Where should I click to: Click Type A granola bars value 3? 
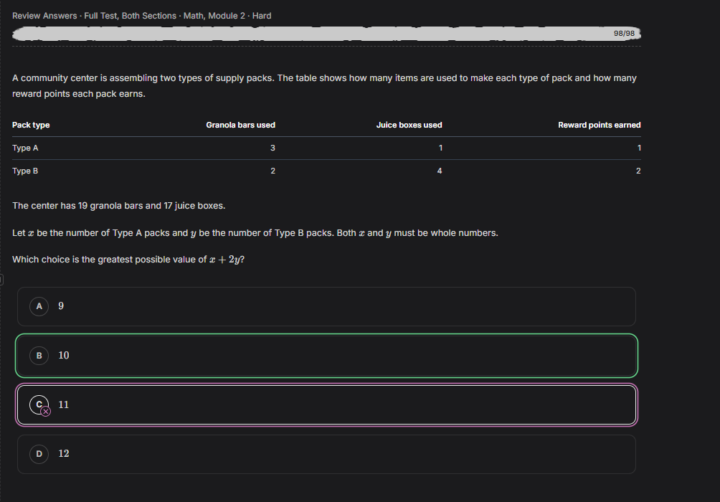click(x=273, y=148)
